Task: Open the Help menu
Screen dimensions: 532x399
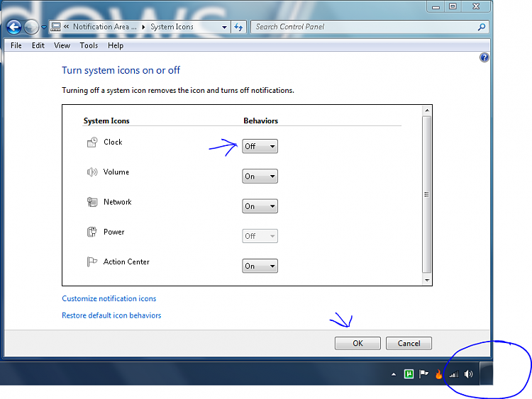Action: pos(116,45)
